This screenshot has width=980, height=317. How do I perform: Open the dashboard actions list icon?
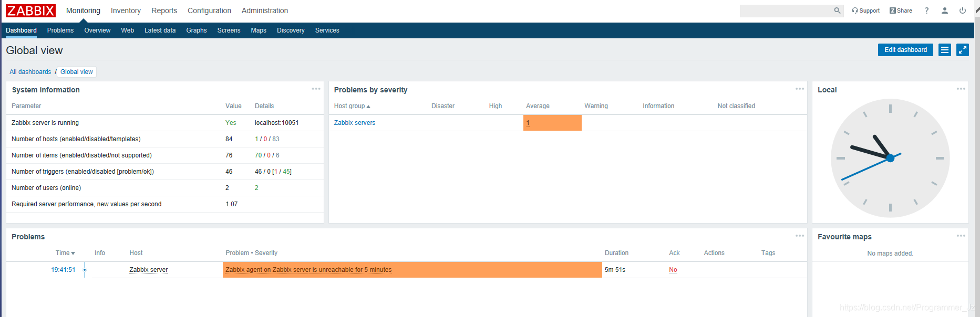pos(945,50)
